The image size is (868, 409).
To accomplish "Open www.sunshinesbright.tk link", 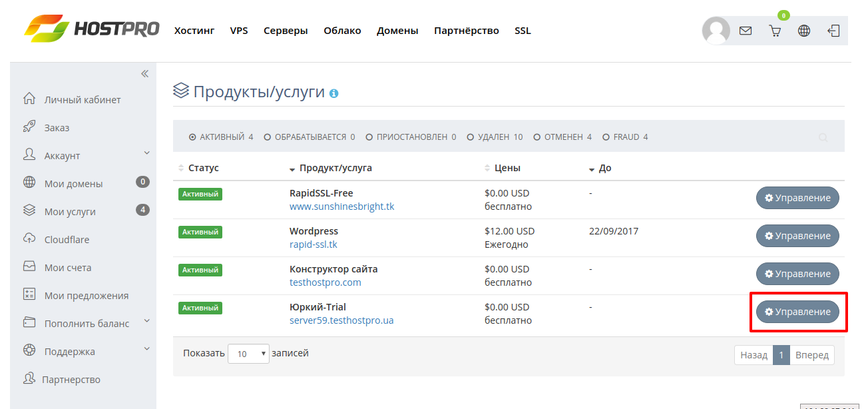I will point(341,206).
